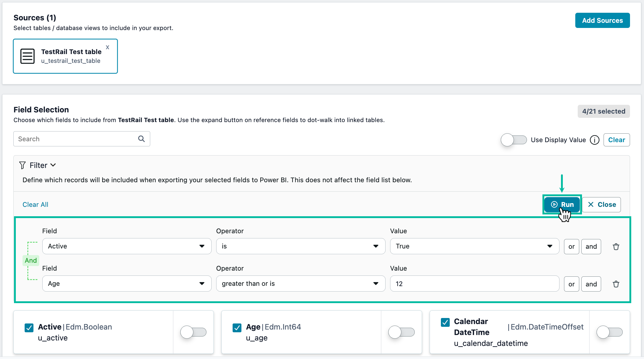The image size is (644, 359).
Task: Click 'or' on the Active row
Action: (x=571, y=247)
